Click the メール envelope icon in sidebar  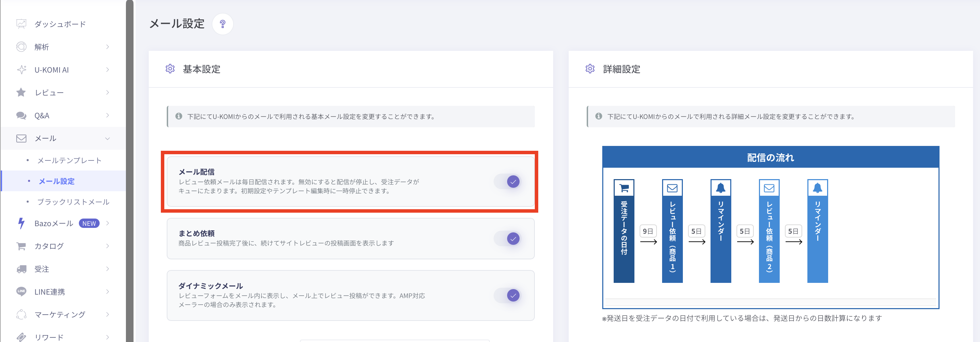21,138
